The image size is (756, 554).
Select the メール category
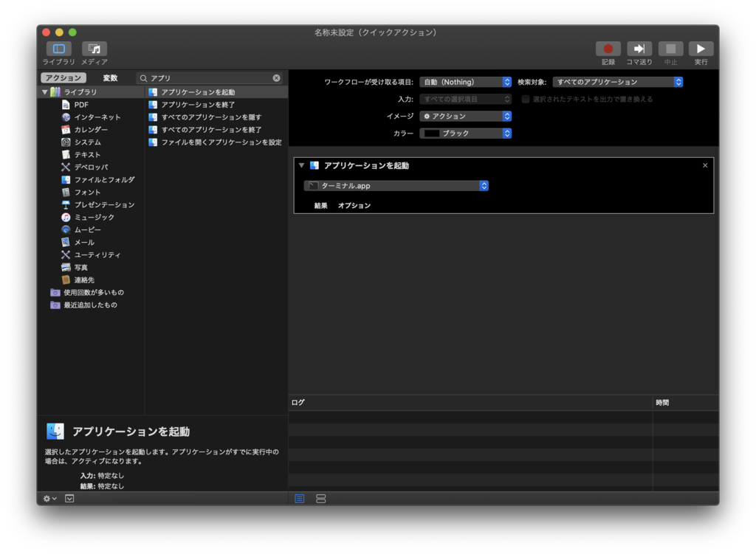click(x=78, y=242)
